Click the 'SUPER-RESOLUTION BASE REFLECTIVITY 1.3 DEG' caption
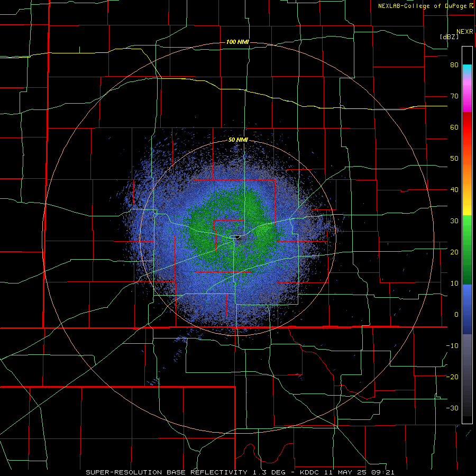The width and height of the screenshot is (476, 476). tap(186, 472)
